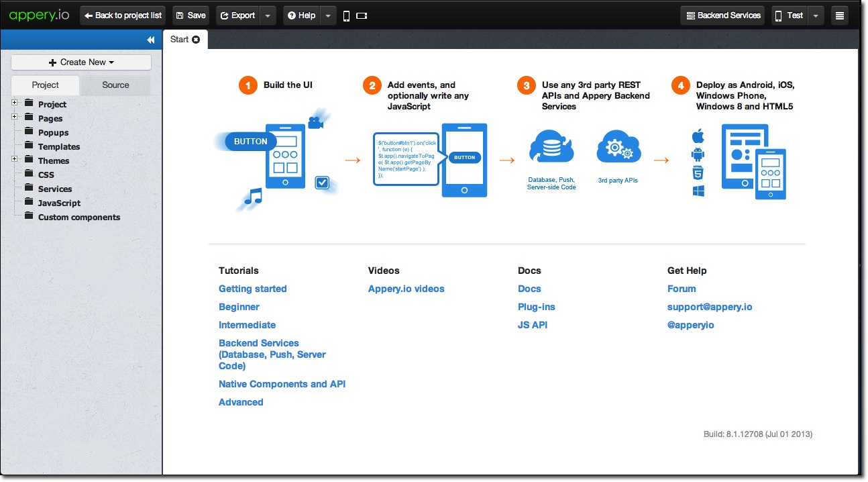Save the project
Image resolution: width=868 pixels, height=482 pixels.
tap(191, 15)
